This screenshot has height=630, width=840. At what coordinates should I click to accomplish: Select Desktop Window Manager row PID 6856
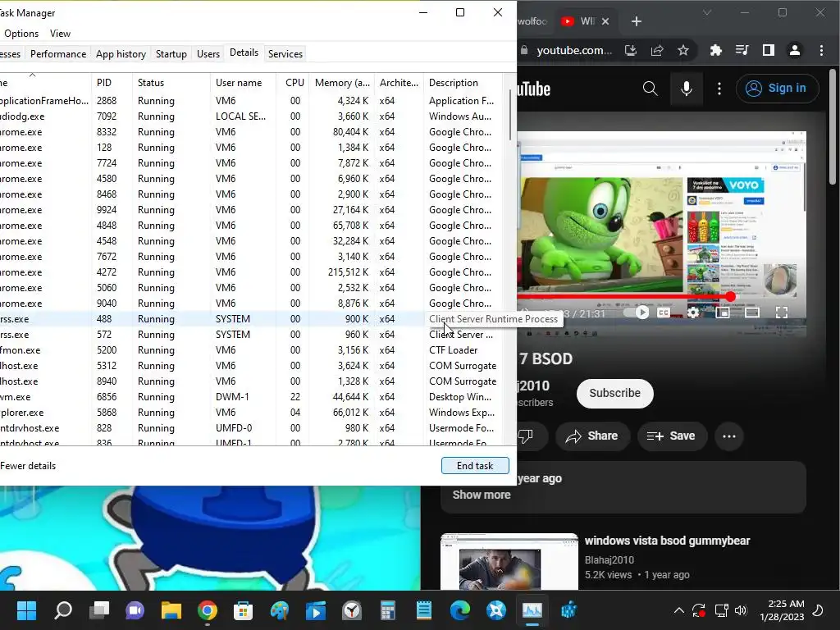click(x=251, y=397)
